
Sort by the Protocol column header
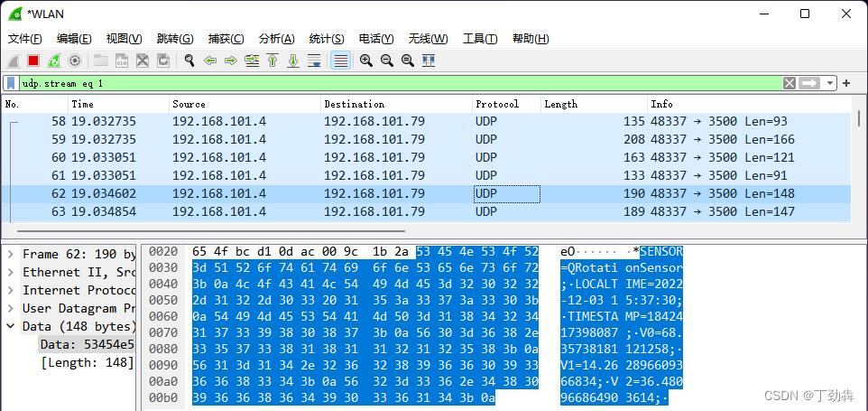coord(506,104)
